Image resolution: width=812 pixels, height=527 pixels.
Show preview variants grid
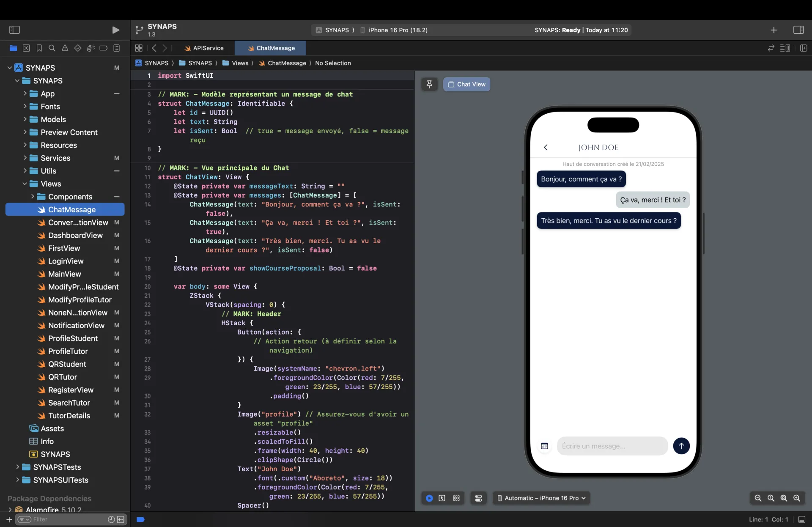point(456,498)
